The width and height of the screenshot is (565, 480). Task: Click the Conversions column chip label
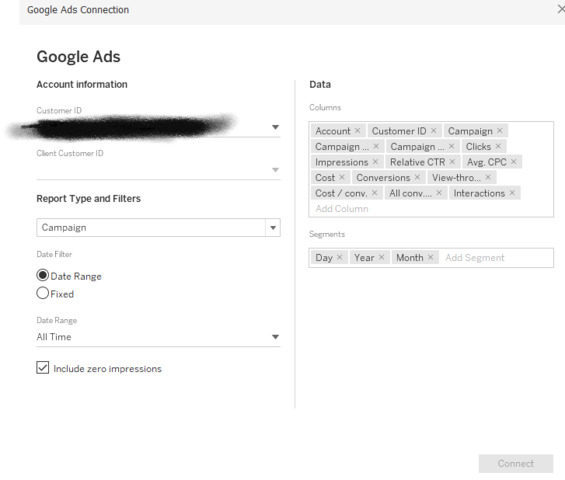pos(383,178)
